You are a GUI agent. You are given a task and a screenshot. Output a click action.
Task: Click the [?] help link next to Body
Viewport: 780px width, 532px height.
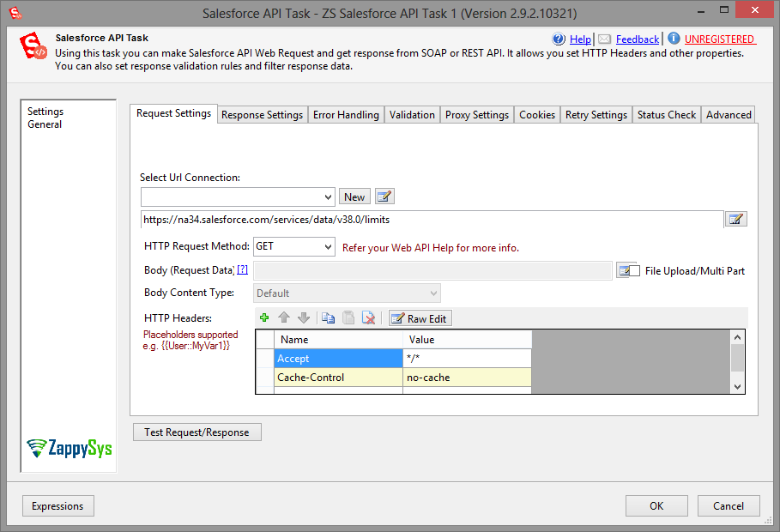(x=242, y=269)
